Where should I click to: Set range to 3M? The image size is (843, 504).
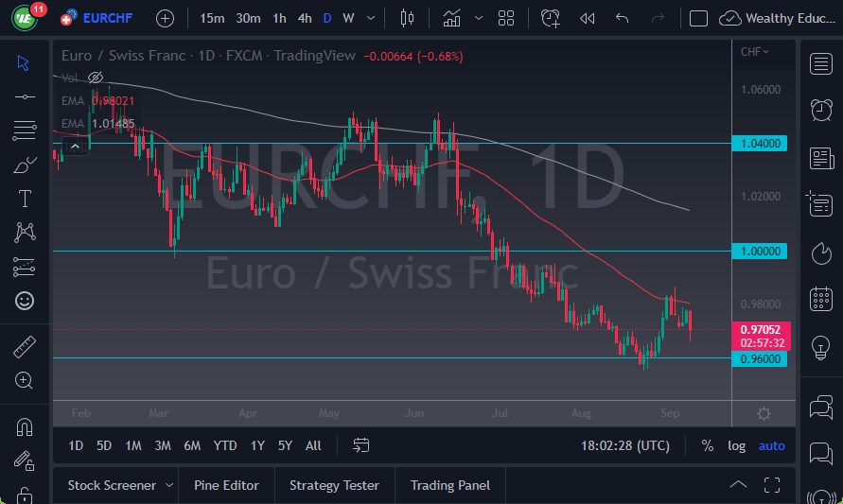tap(163, 445)
